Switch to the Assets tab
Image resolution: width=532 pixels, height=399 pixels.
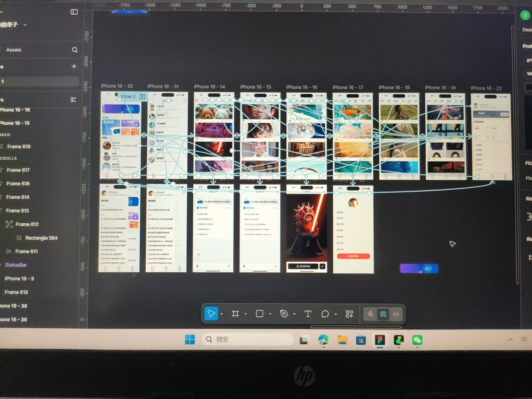[14, 50]
